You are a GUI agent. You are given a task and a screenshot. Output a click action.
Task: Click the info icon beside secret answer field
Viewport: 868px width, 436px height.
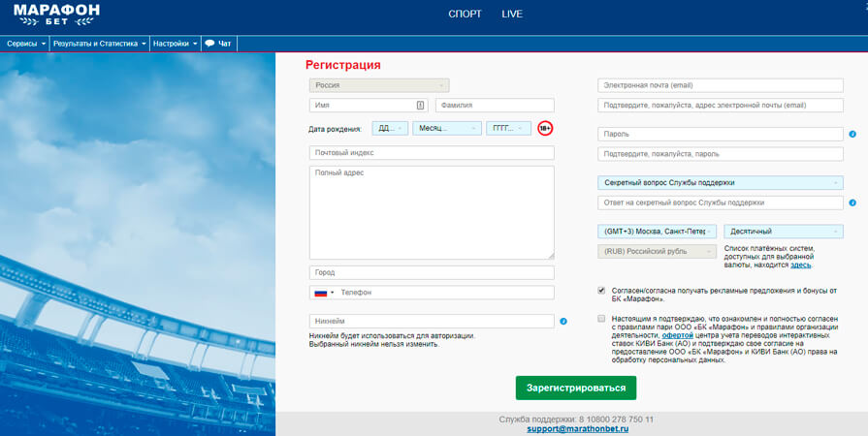point(852,203)
